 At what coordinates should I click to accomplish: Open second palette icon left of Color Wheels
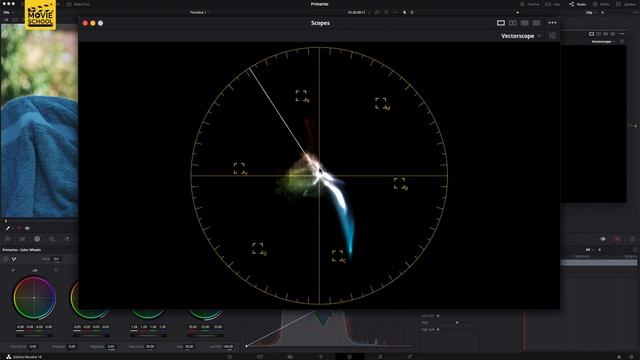pyautogui.click(x=22, y=239)
